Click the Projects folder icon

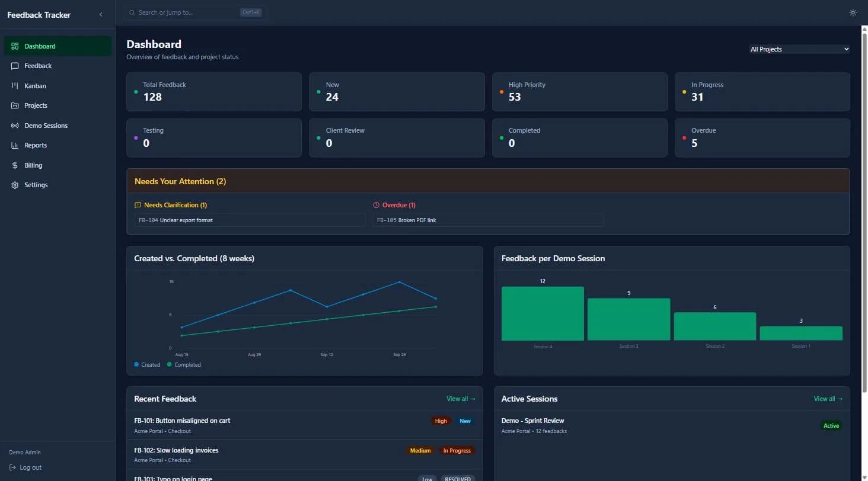pos(15,105)
